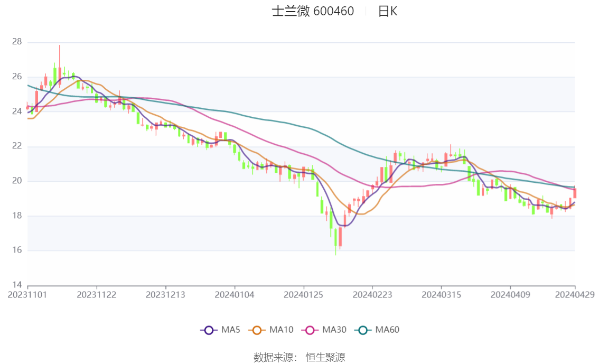Select the 20231213 date axis label

165,294
